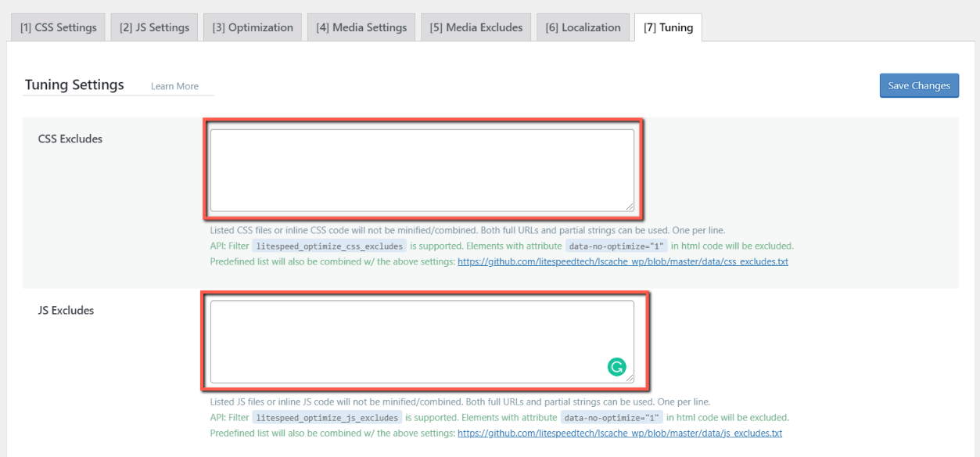980x457 pixels.
Task: Click the Tuning Settings heading
Action: [x=74, y=85]
